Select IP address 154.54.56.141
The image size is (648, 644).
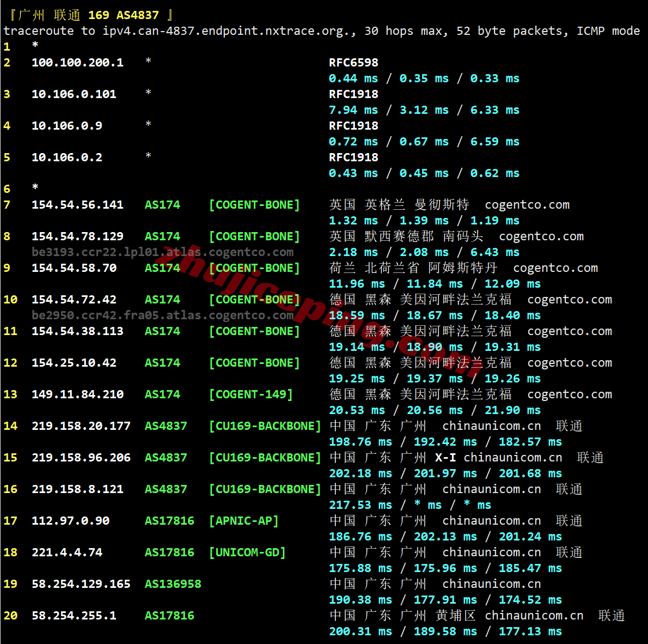pos(77,205)
